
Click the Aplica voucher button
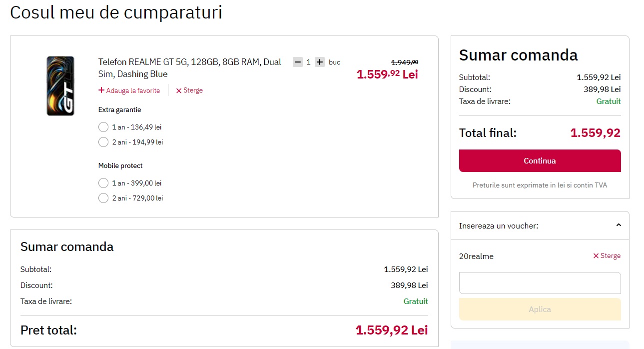pyautogui.click(x=540, y=309)
